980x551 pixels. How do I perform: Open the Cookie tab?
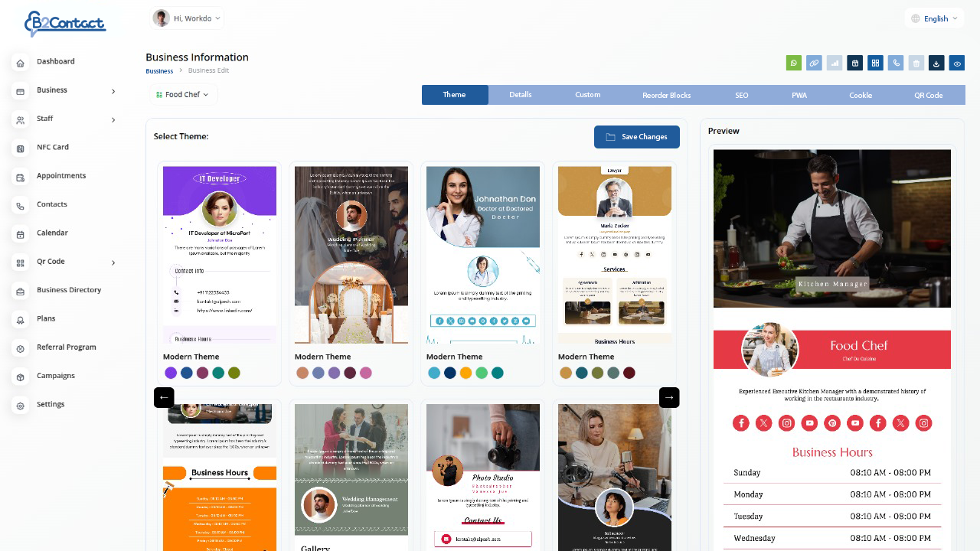(x=861, y=95)
